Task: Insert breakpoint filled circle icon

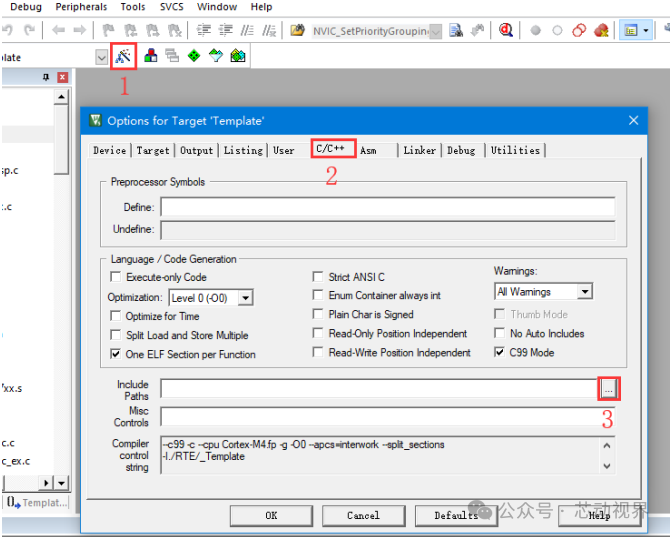Action: pyautogui.click(x=535, y=30)
